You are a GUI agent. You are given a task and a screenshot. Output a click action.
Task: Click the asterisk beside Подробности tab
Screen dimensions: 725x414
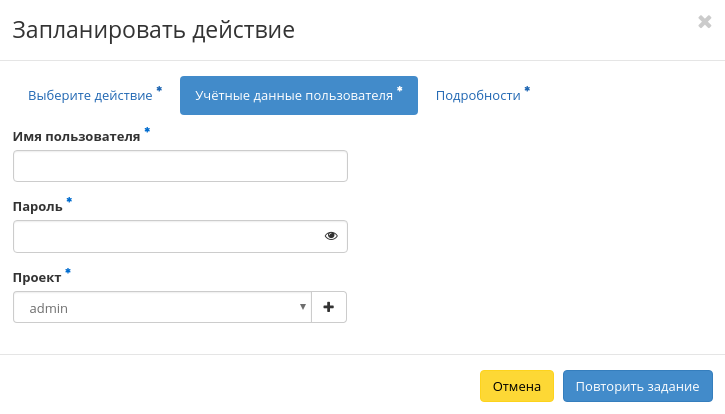(527, 90)
